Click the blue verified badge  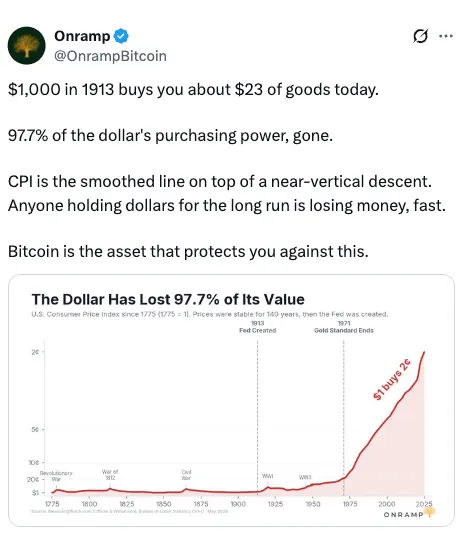[x=121, y=36]
